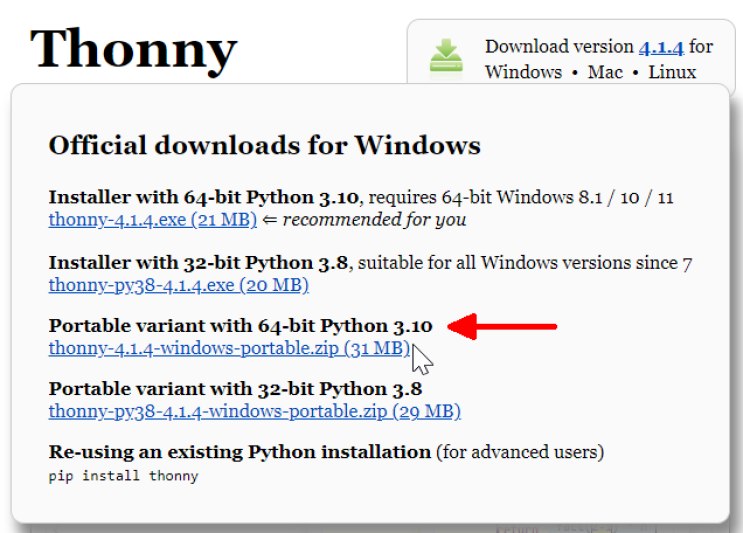Click the for advanced users note
This screenshot has width=743, height=533.
(x=519, y=452)
